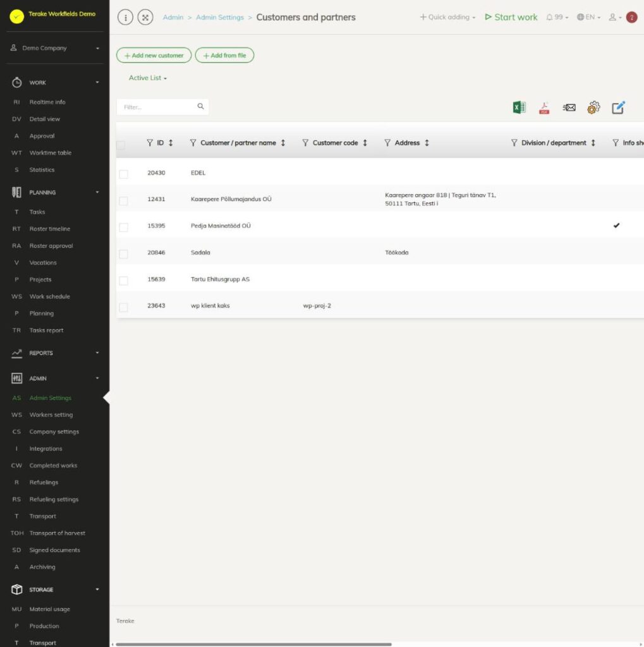Image resolution: width=644 pixels, height=647 pixels.
Task: Collapse the ADMIN section
Action: coord(54,378)
